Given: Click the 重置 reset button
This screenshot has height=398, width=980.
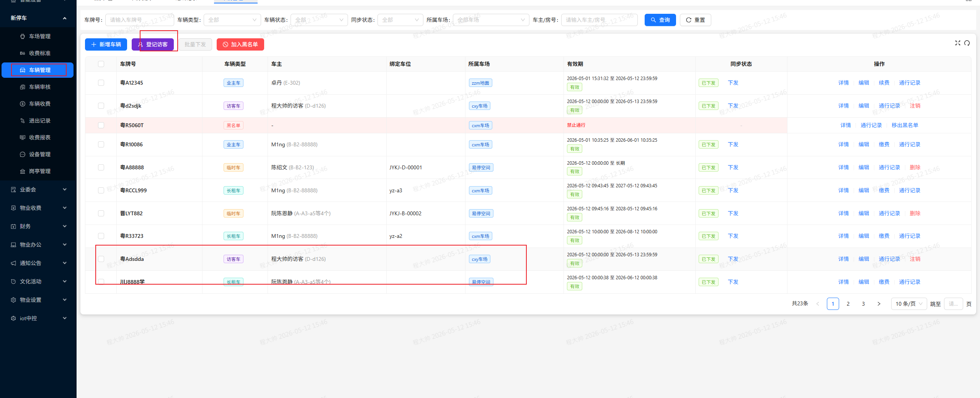Looking at the screenshot, I should pyautogui.click(x=696, y=20).
